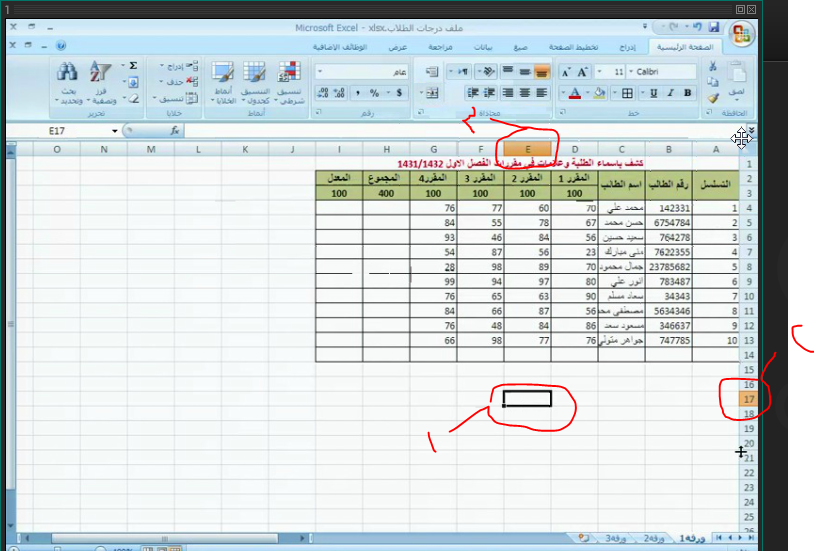Switch to تخطيط الصفحة tab
This screenshot has width=814, height=551.
(574, 47)
